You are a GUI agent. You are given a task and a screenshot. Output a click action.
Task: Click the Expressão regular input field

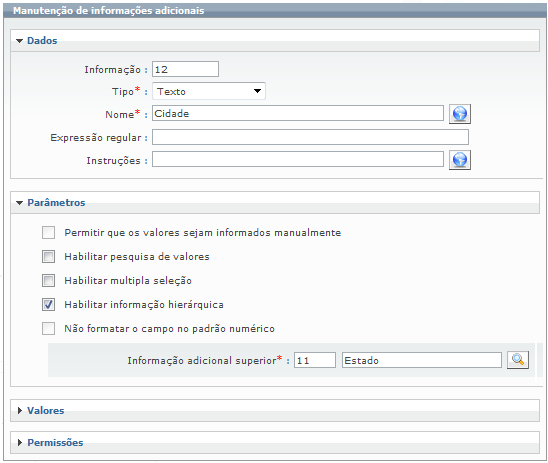(310, 137)
